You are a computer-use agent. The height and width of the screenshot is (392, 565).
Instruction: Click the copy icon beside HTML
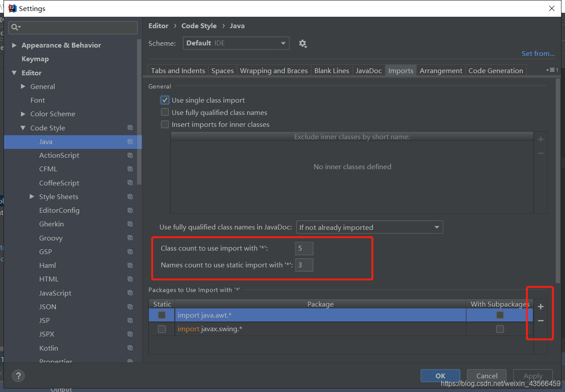point(130,279)
